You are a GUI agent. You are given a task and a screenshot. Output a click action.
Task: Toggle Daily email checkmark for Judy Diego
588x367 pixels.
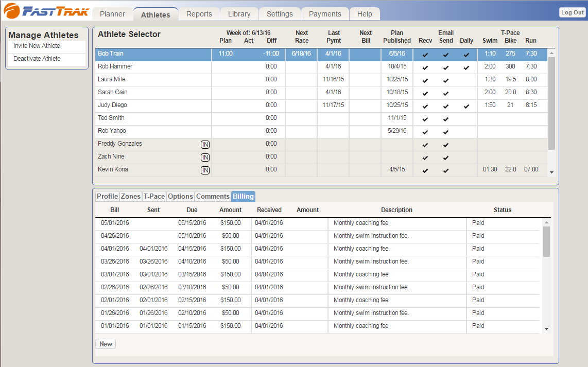pyautogui.click(x=466, y=106)
